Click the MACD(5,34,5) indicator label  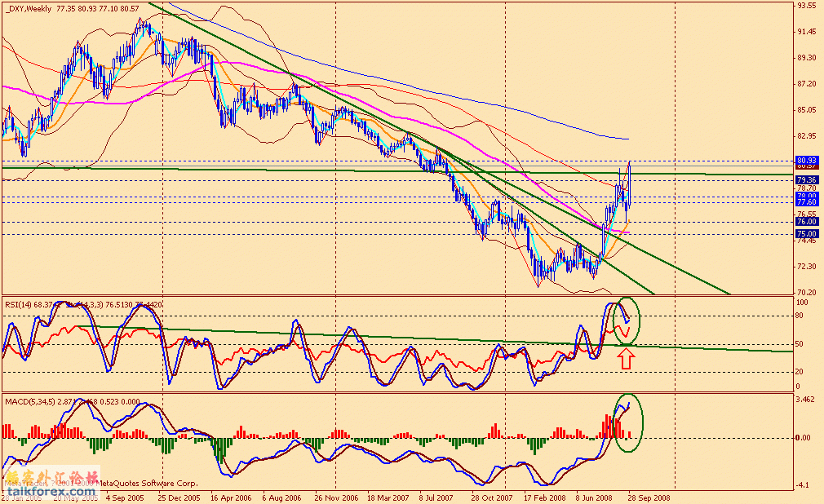pyautogui.click(x=29, y=401)
